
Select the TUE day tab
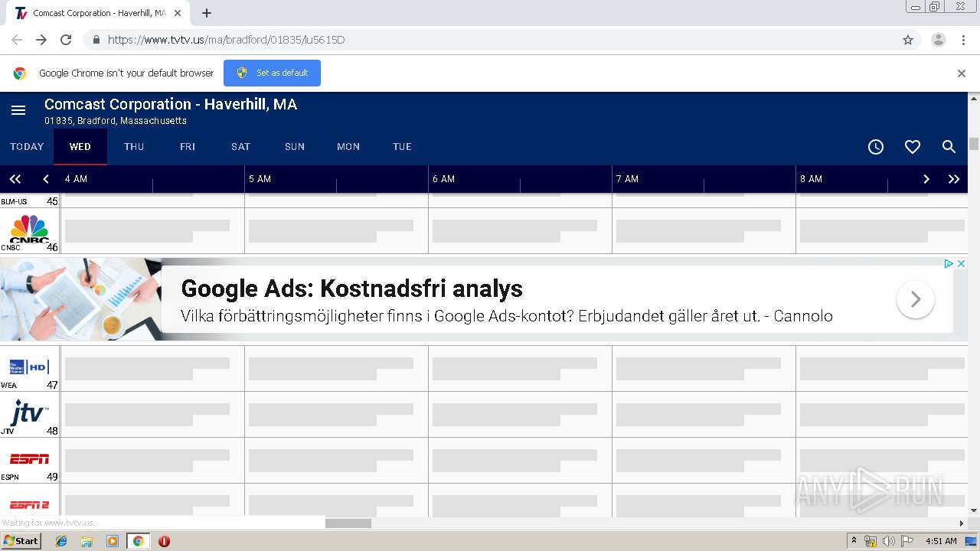coord(402,147)
